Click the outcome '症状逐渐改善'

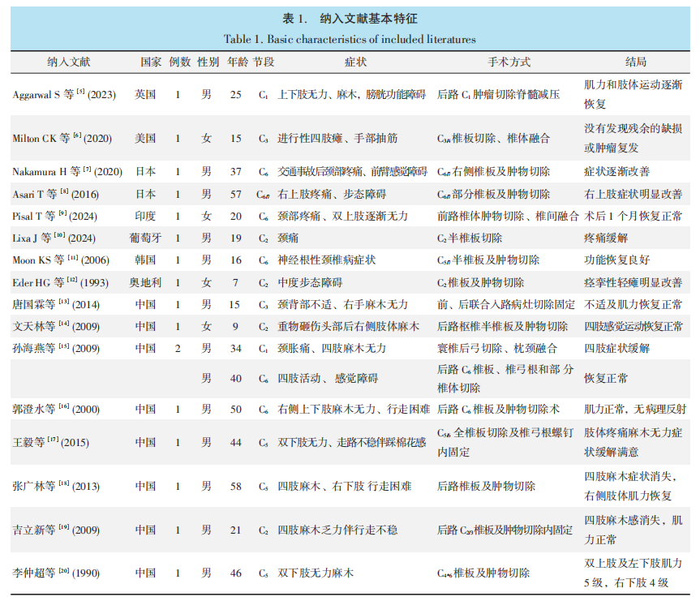616,172
